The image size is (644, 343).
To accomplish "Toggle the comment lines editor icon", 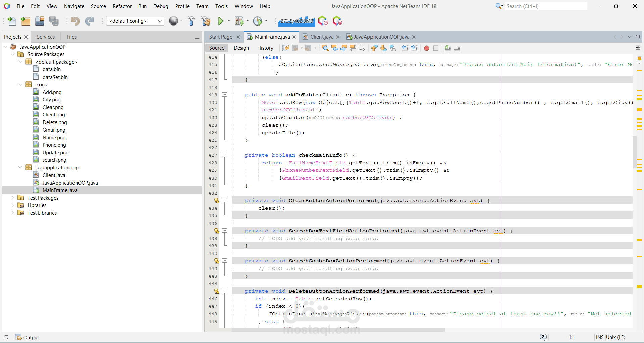I will pyautogui.click(x=447, y=48).
